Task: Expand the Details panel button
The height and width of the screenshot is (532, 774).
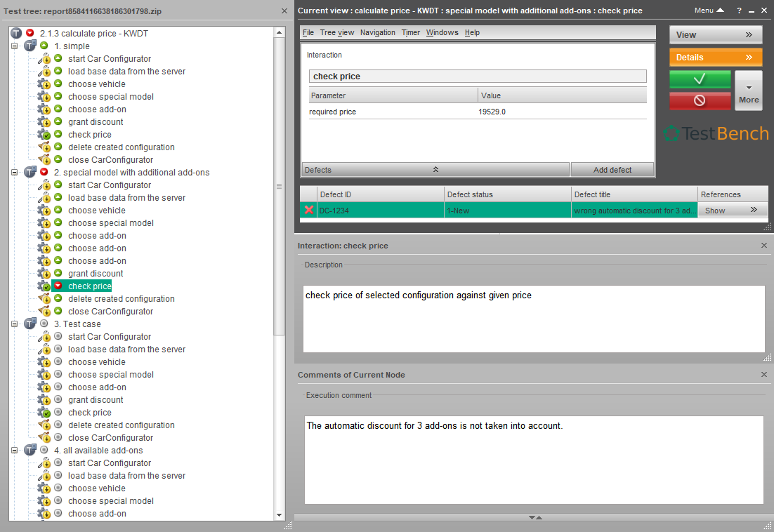Action: coord(715,57)
